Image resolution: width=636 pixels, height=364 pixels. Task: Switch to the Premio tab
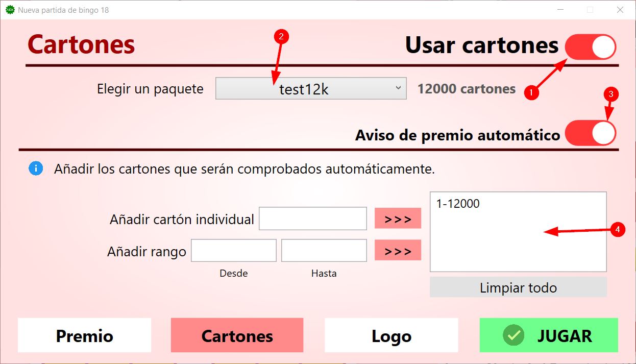pos(84,335)
